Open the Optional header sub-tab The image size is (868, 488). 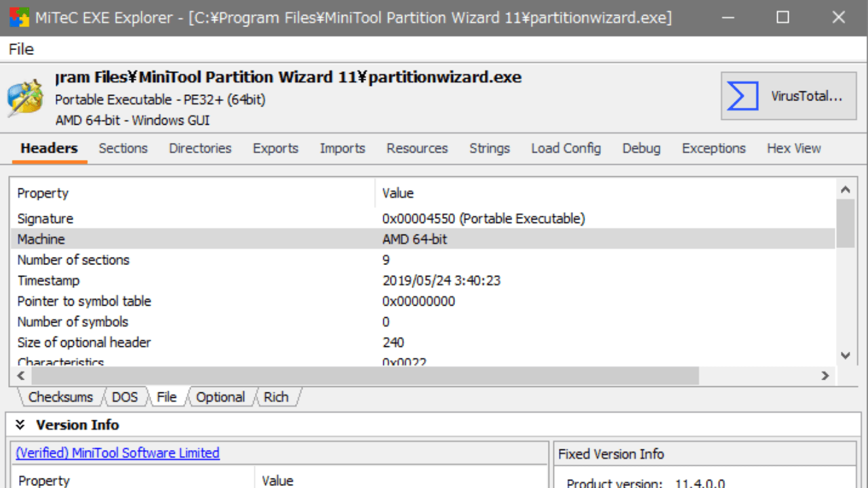(220, 397)
